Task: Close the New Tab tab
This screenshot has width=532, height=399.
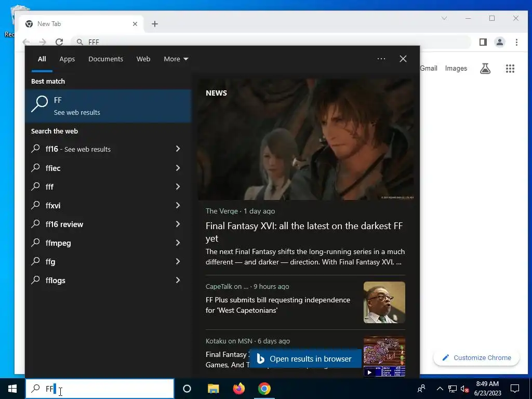Action: point(135,24)
